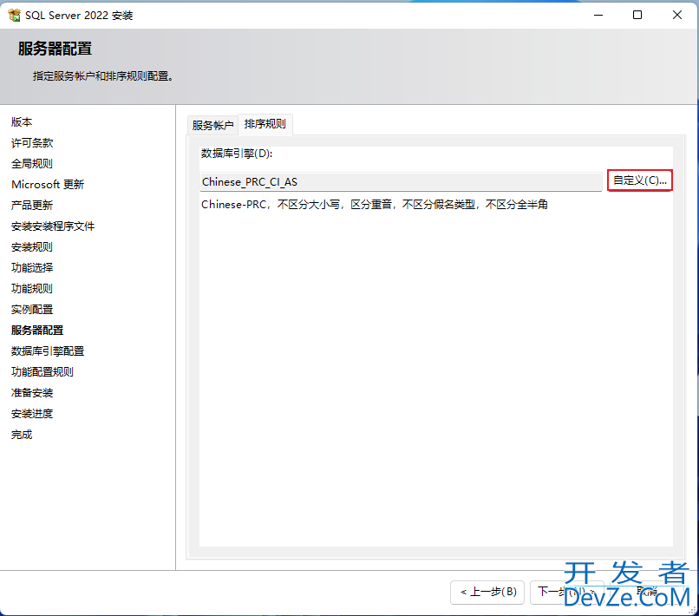
Task: Switch to the 服务帐户 tab
Action: (212, 125)
